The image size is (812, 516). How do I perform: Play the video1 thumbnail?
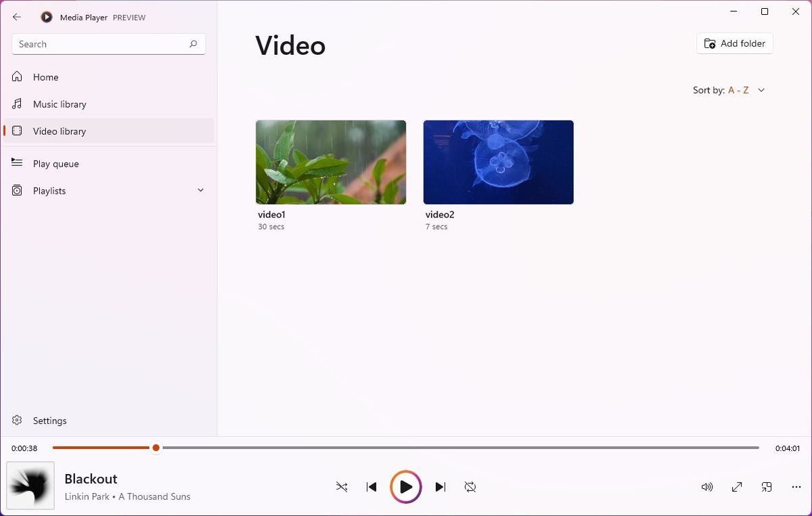pos(330,162)
